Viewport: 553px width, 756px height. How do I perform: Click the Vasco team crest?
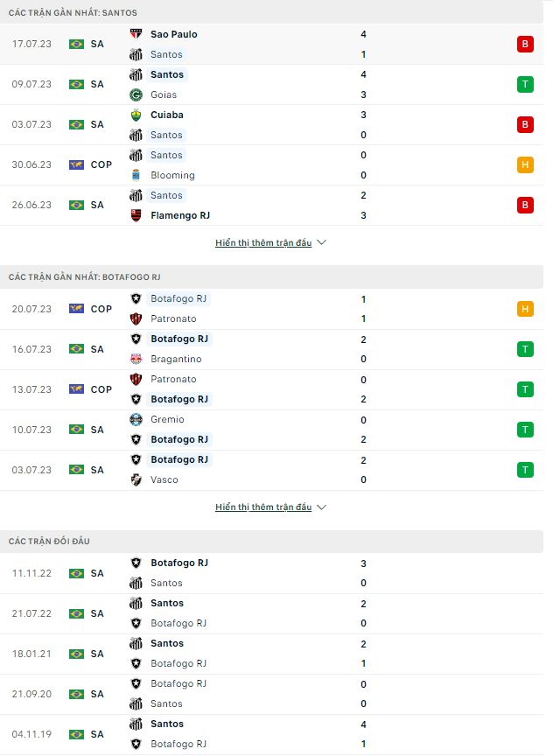pos(136,479)
